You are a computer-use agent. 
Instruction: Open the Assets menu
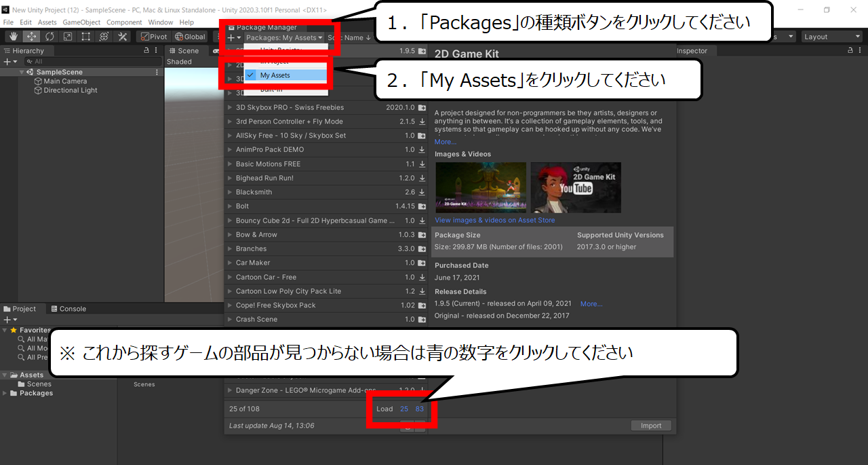click(x=47, y=22)
